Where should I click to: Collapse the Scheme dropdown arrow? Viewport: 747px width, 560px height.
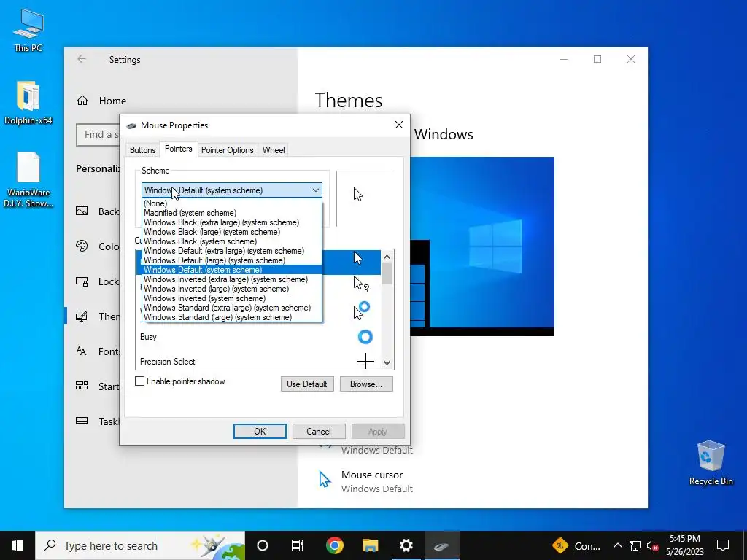pyautogui.click(x=315, y=190)
